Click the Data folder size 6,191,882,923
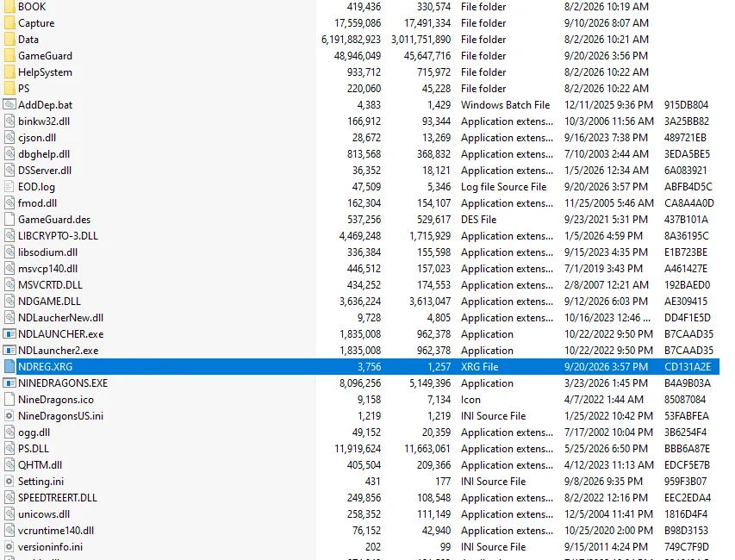Screen dimensions: 735x560 [351, 40]
